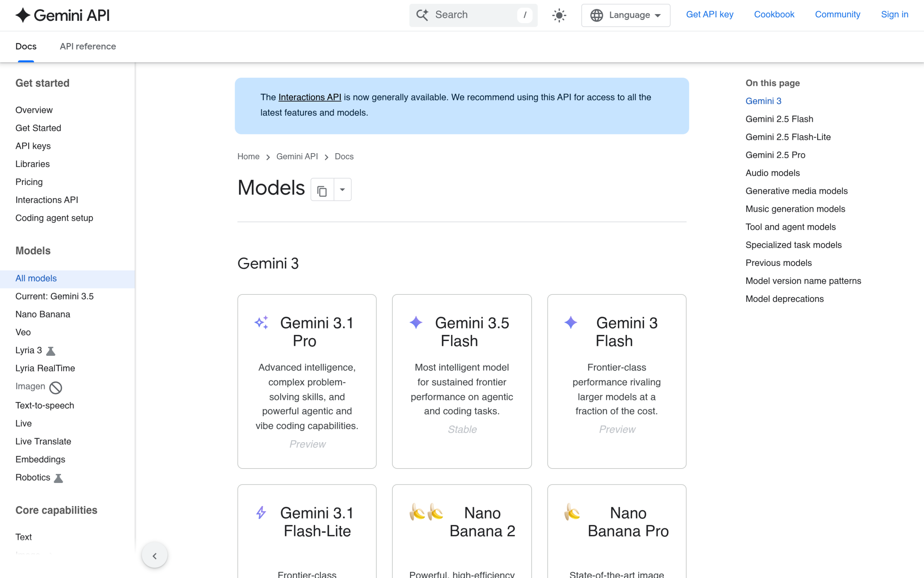
Task: Open Overview in sidebar
Action: 34,110
